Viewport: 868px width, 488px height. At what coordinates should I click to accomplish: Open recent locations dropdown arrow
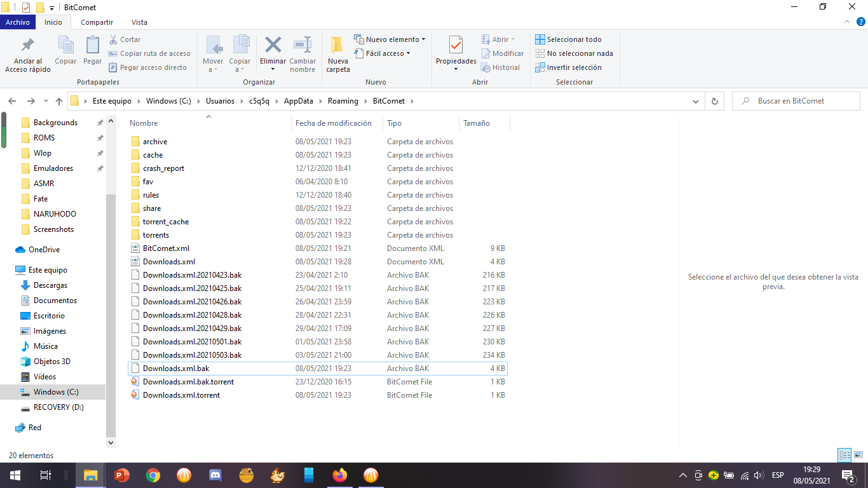(46, 101)
